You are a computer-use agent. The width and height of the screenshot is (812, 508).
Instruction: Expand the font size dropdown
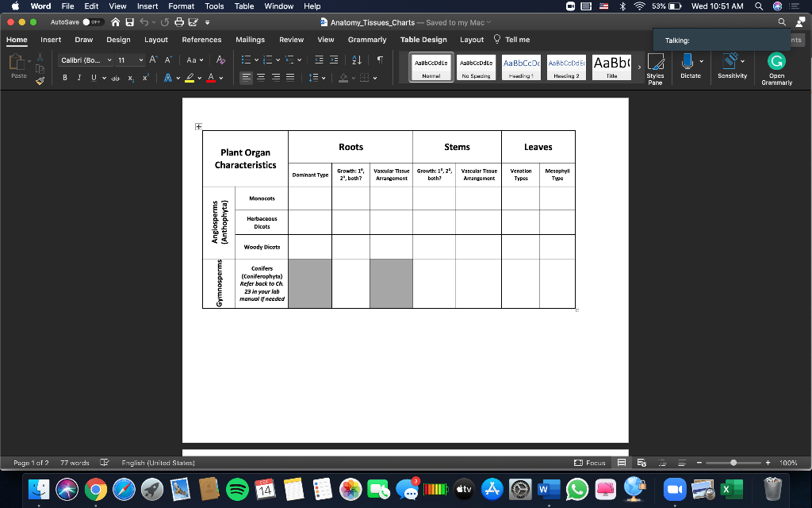pos(141,60)
